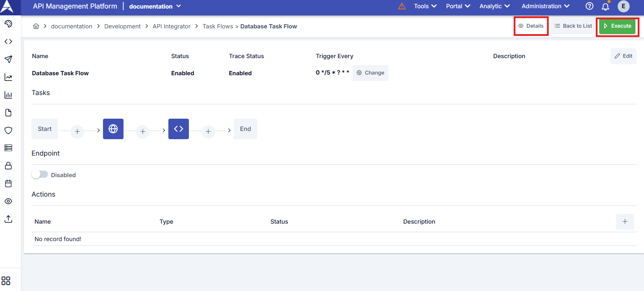Open the bar chart sidebar icon
The image size is (644, 291).
pos(9,95)
